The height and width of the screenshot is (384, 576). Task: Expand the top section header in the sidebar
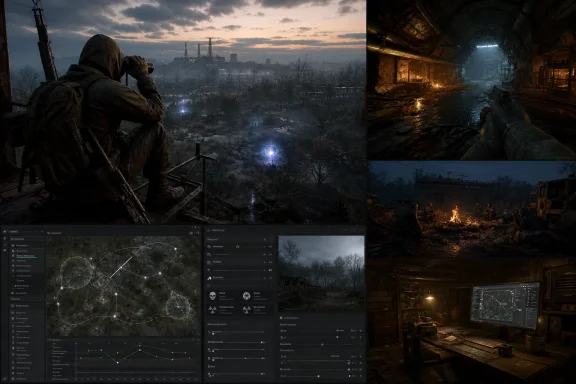(x=18, y=239)
